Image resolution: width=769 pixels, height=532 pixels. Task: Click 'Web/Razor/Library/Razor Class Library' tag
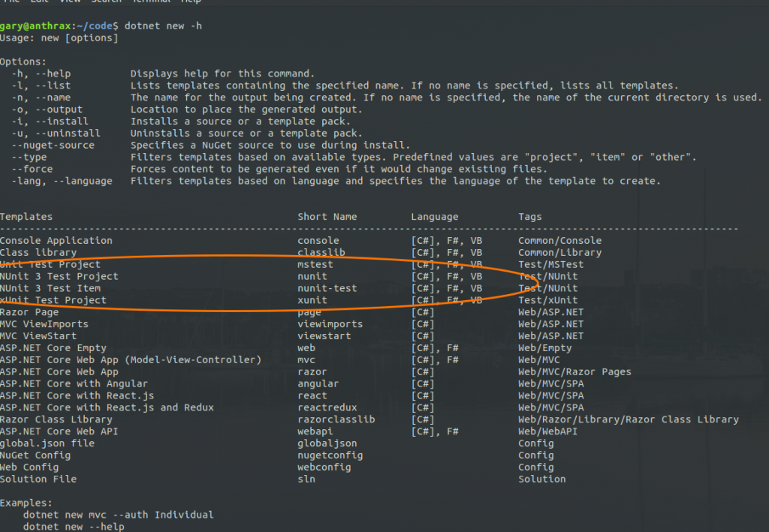[x=629, y=419]
